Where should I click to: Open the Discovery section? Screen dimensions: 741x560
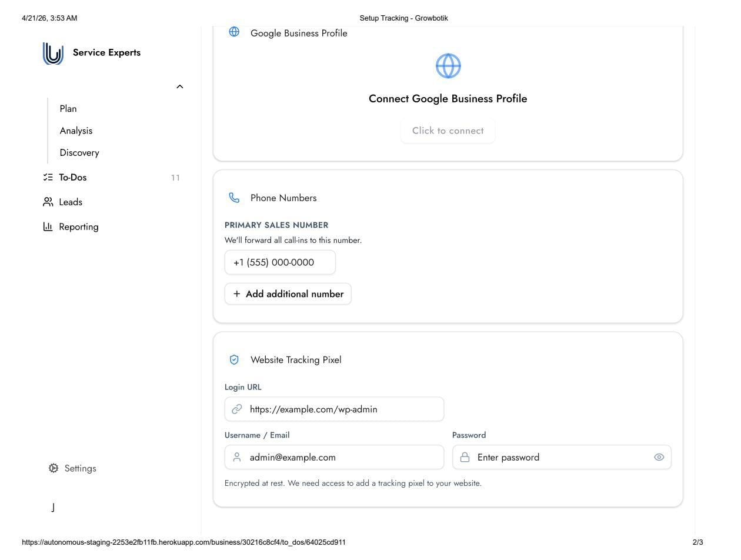[x=79, y=152]
